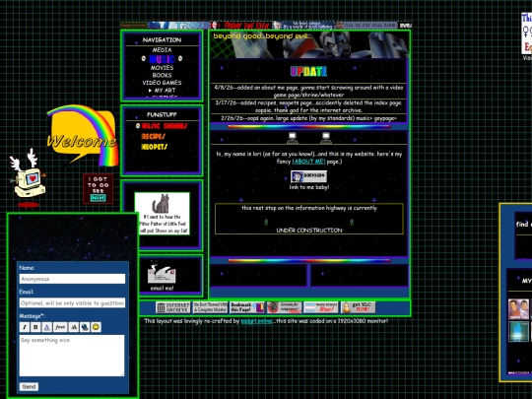
Task: Click the font style button
Action: point(60,327)
